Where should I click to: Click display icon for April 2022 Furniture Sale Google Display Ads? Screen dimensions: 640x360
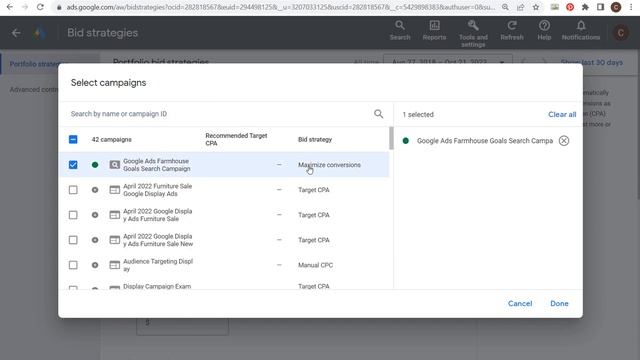click(115, 190)
